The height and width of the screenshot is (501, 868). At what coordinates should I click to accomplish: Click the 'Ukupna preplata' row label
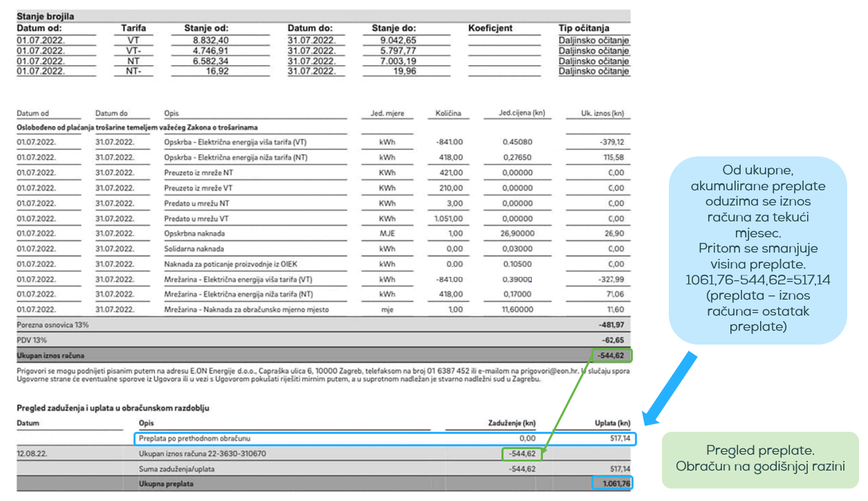pos(167,484)
